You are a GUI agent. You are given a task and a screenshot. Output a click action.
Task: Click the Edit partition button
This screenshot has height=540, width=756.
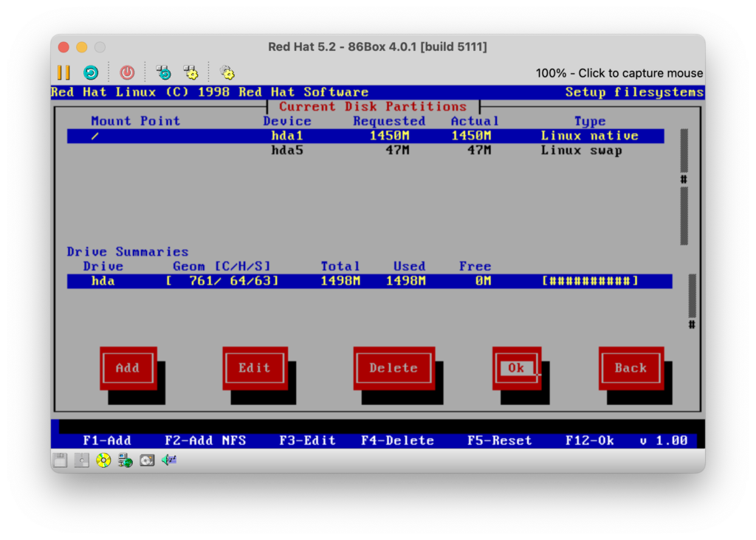[255, 369]
